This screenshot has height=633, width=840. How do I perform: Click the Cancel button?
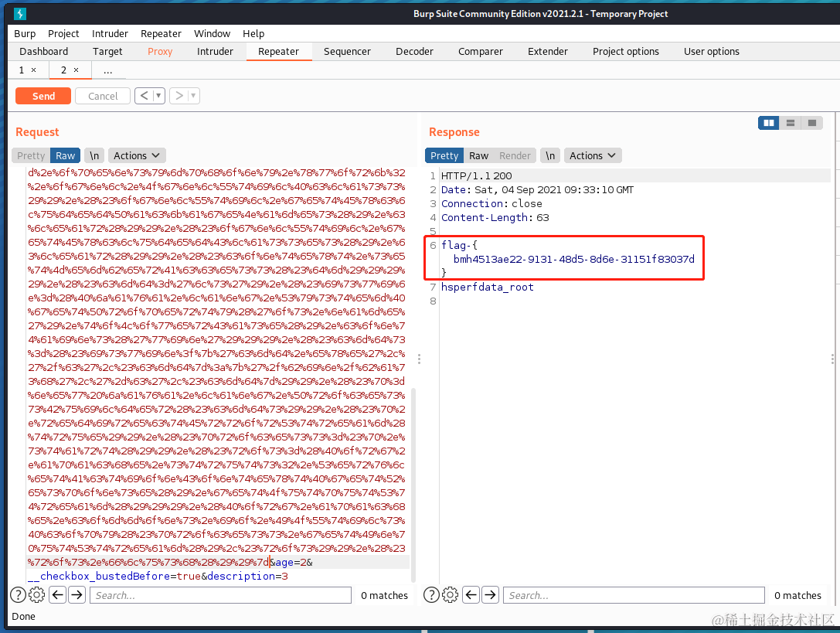click(x=103, y=96)
